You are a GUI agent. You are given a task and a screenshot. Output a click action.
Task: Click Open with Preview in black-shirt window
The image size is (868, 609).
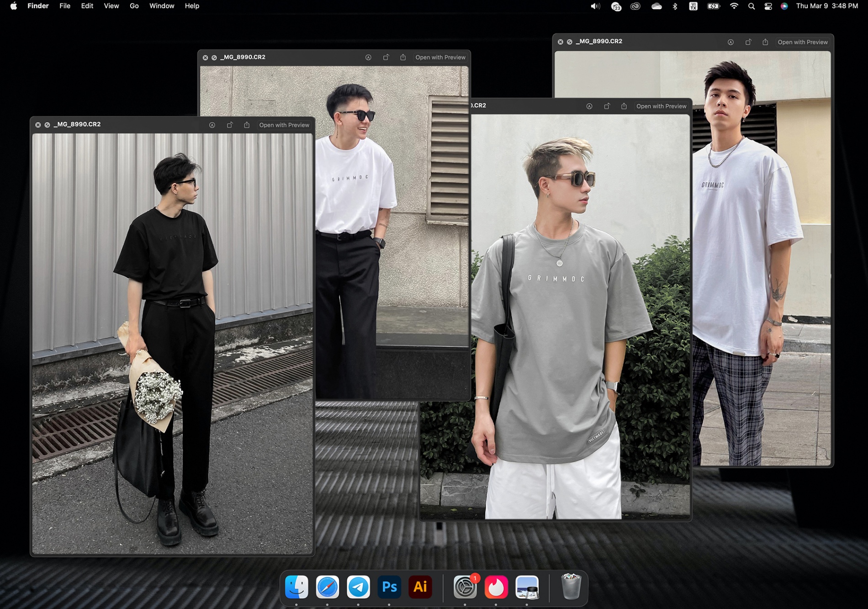click(x=284, y=125)
